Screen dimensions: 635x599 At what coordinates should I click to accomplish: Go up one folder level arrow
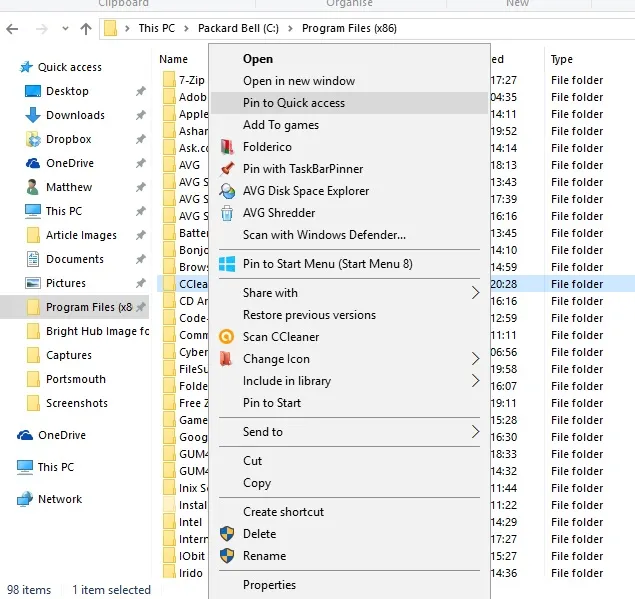[86, 29]
